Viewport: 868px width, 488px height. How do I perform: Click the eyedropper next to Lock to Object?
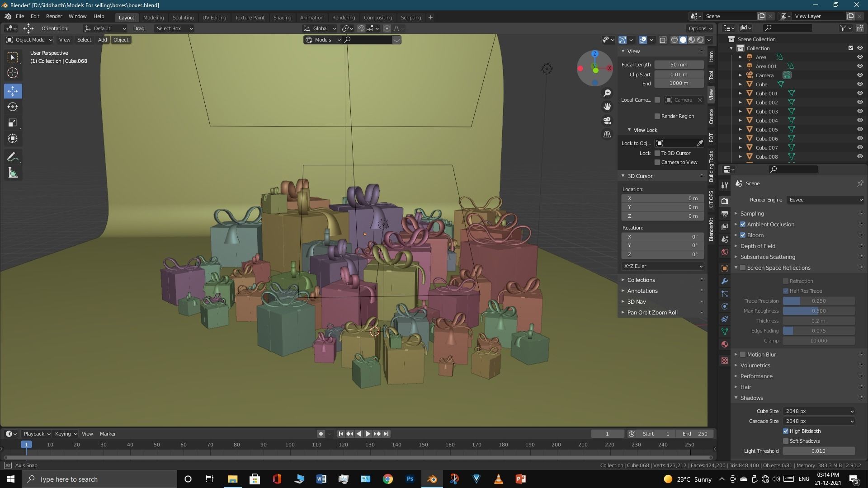click(x=700, y=143)
